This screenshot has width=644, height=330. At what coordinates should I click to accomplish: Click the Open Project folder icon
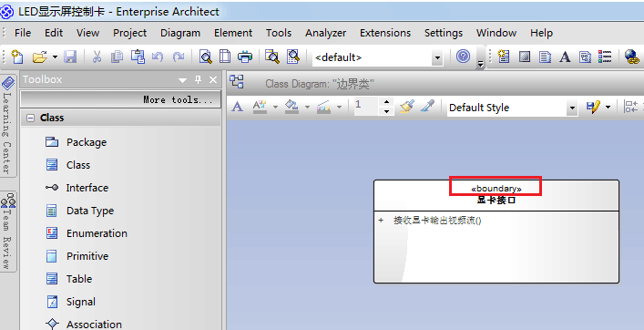[40, 57]
